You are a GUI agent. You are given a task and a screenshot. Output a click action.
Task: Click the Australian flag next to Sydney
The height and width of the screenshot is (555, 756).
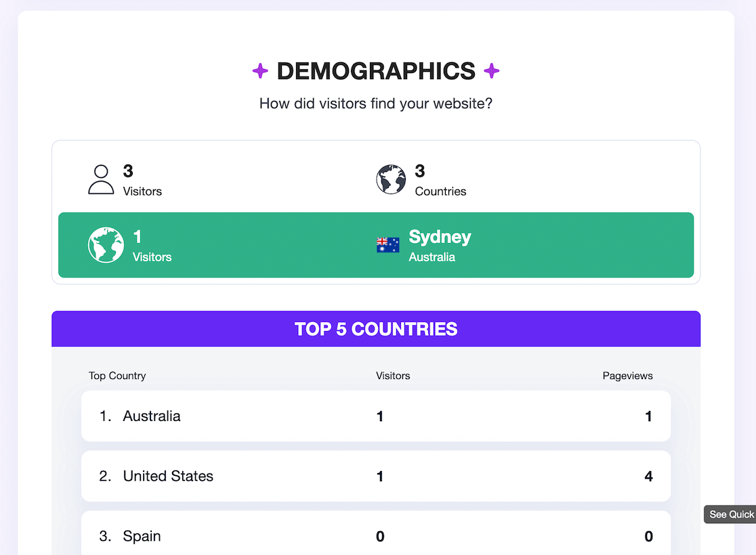point(386,245)
